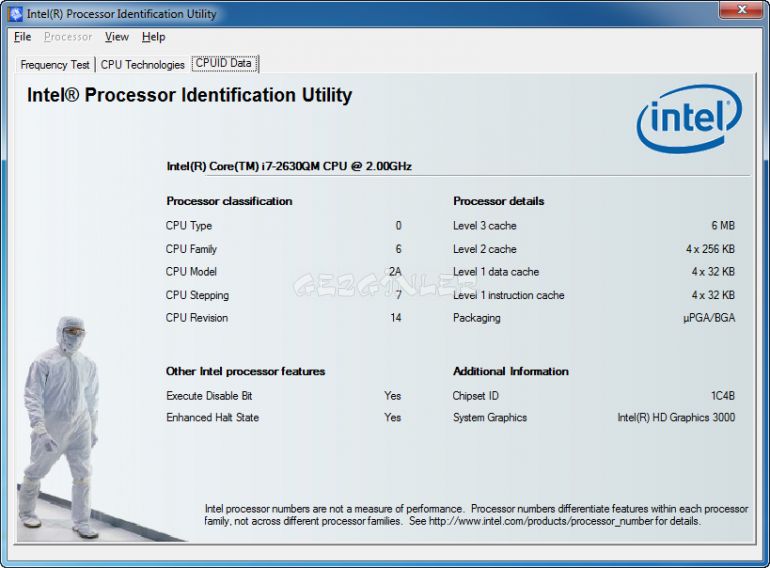This screenshot has height=568, width=770.
Task: Click the 6 MB cache value
Action: coord(723,225)
